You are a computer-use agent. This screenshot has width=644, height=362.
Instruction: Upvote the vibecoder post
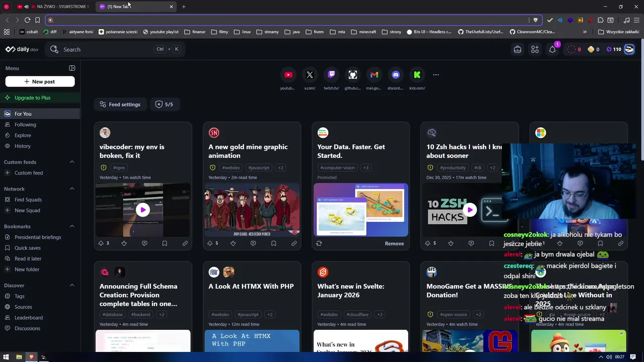101,243
